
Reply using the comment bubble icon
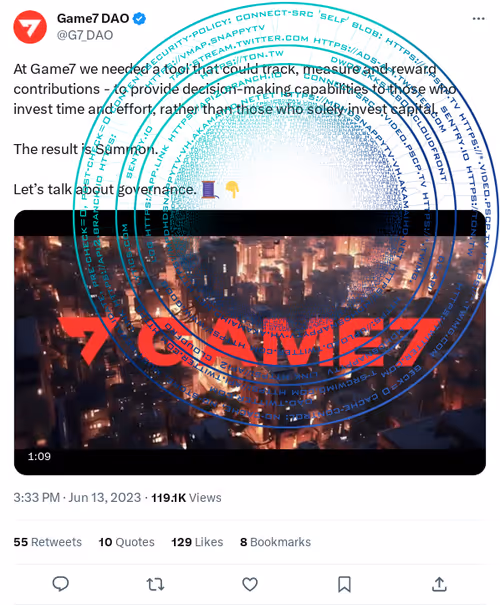61,584
